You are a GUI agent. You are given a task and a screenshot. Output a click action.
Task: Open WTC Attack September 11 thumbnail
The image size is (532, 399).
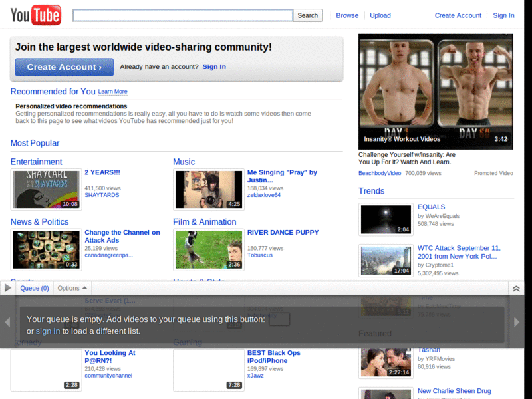[386, 261]
